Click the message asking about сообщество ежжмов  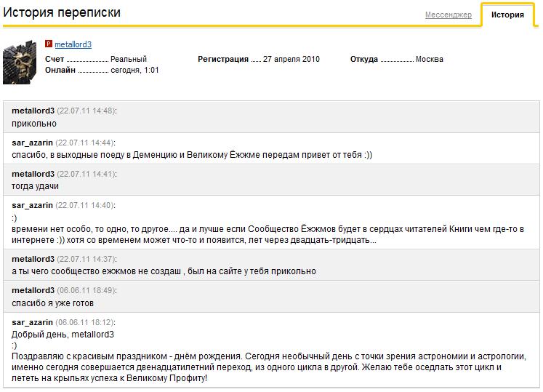164,271
